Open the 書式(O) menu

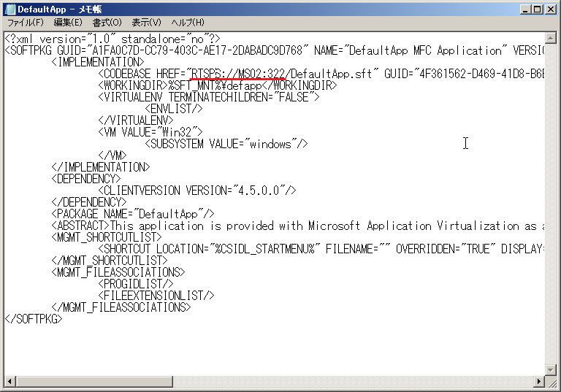(x=107, y=23)
